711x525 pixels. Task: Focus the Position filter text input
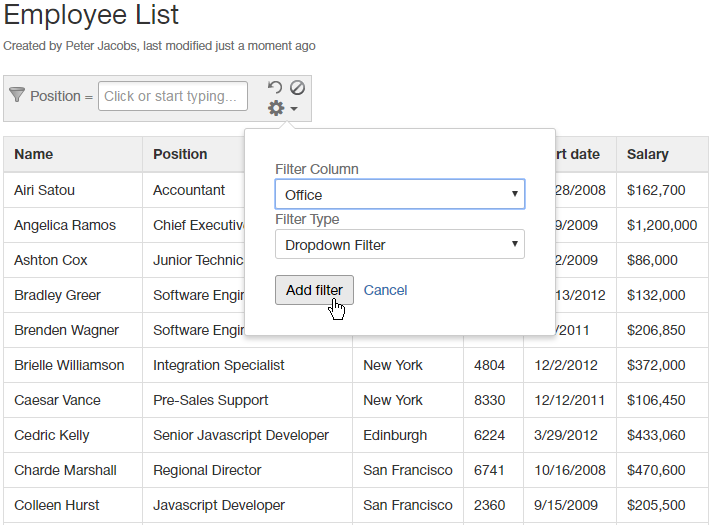click(173, 96)
